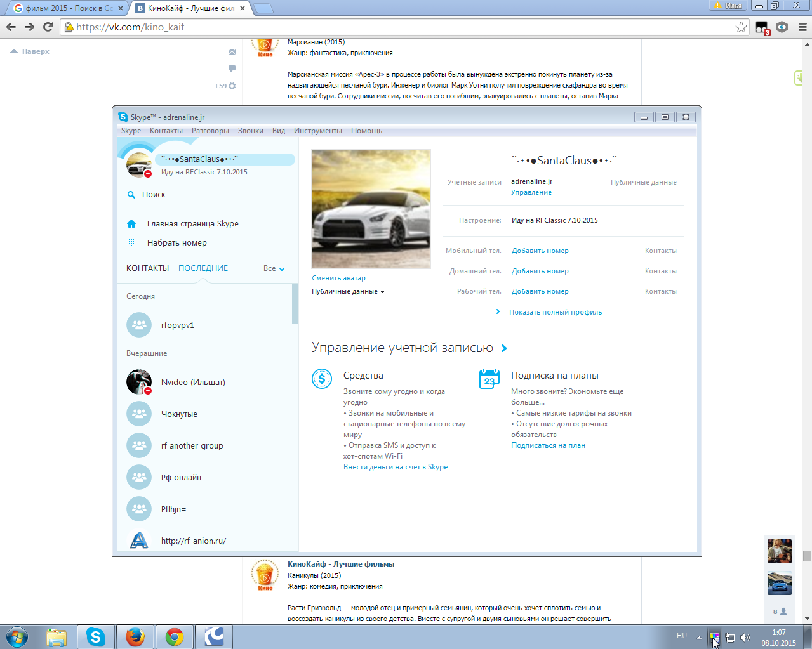This screenshot has height=649, width=812.
Task: Open Публичные данные dropdown under avatar
Action: click(348, 292)
